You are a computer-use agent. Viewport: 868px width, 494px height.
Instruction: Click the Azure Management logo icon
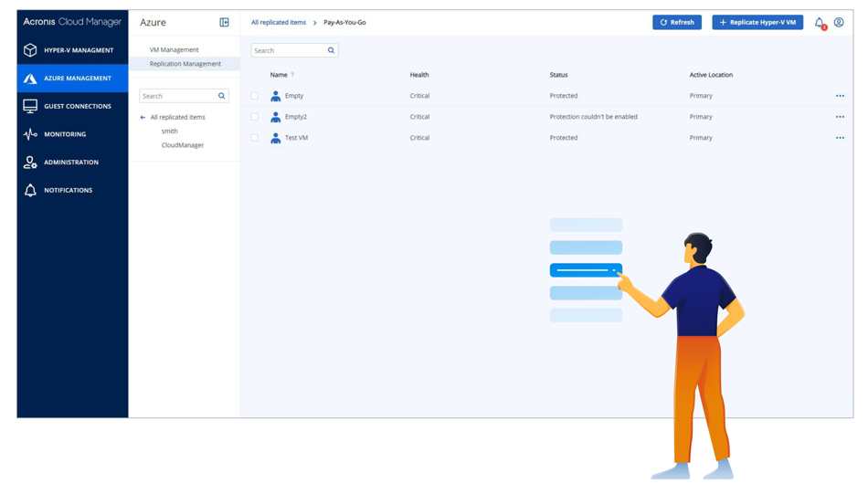tap(30, 79)
